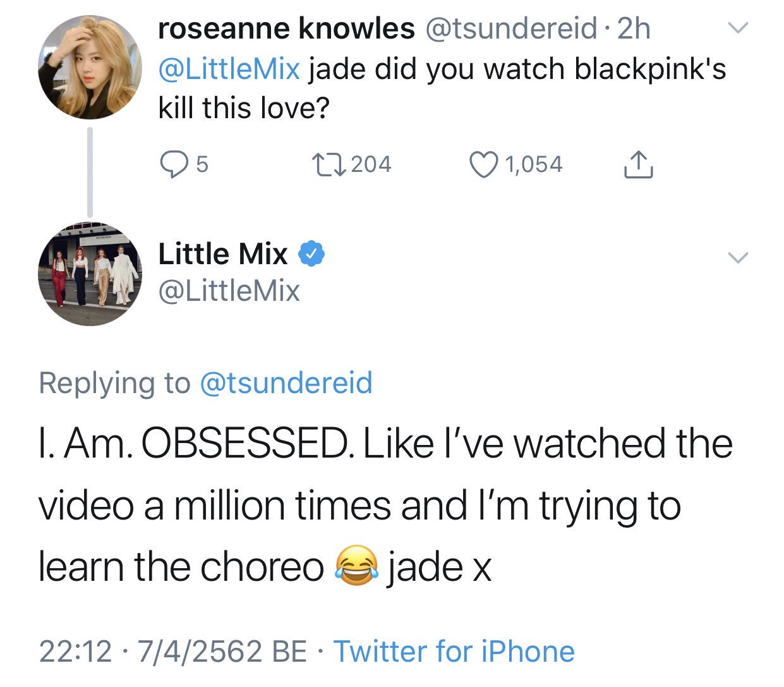This screenshot has width=784, height=687.
Task: Open the roseanne knowles display name
Action: (286, 28)
